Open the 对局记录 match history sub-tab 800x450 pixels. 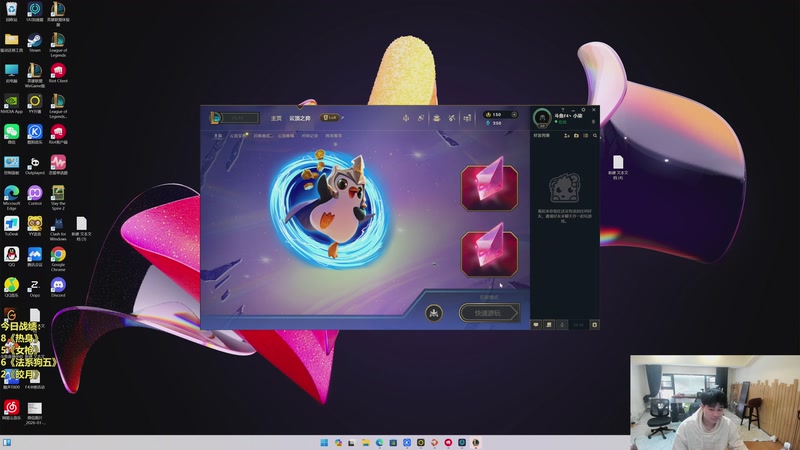pos(310,136)
